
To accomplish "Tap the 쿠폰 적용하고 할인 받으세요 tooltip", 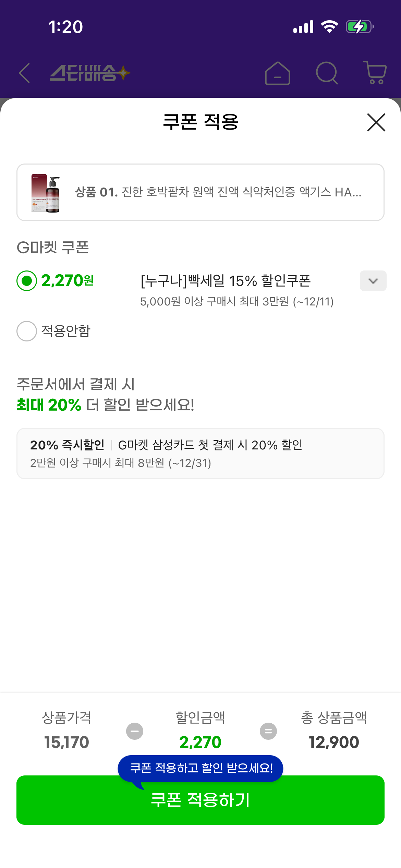I will (201, 768).
